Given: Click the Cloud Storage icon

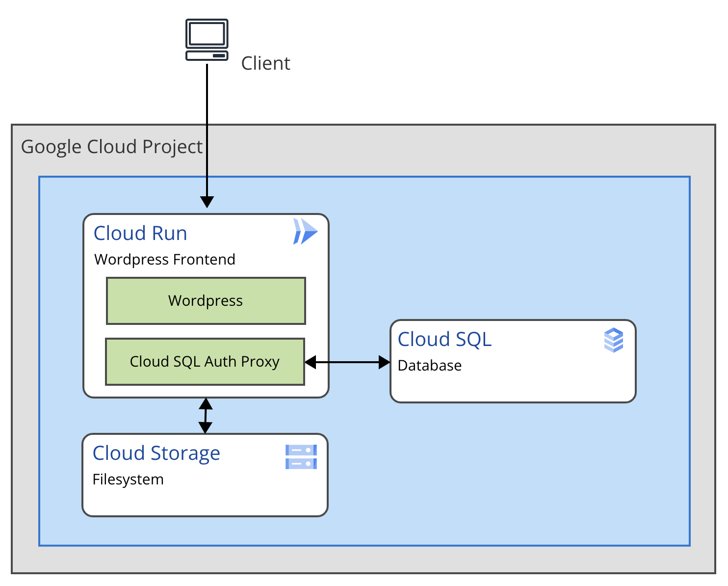Looking at the screenshot, I should coord(301,456).
